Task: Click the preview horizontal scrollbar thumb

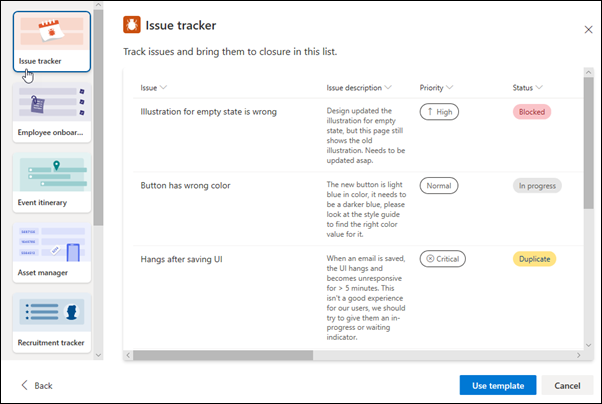Action: point(223,355)
